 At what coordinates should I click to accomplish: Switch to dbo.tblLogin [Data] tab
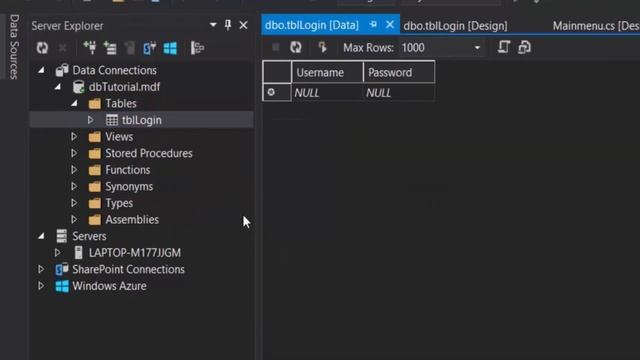[x=312, y=25]
